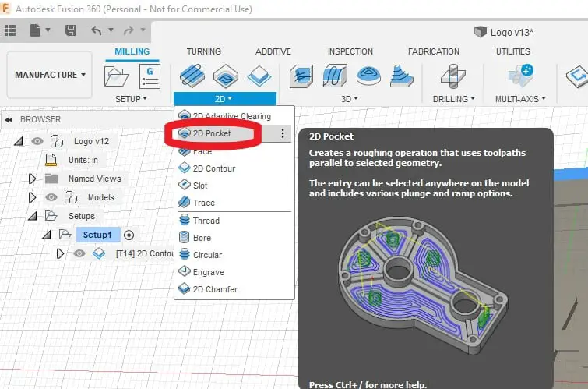Open the undo history dropdown arrow
The width and height of the screenshot is (588, 389).
point(111,30)
